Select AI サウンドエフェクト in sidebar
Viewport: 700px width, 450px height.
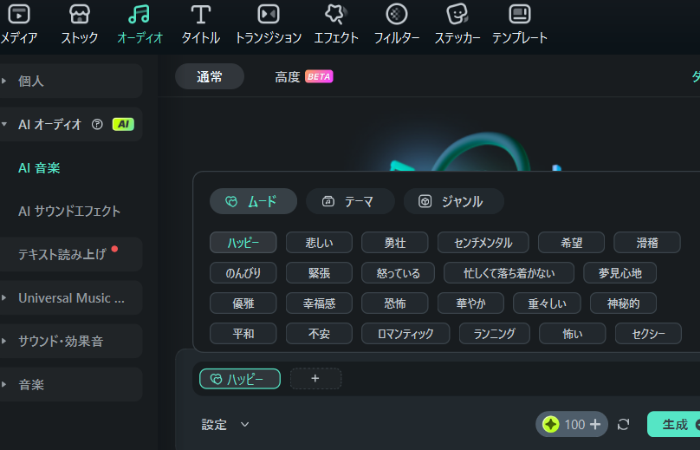coord(69,211)
